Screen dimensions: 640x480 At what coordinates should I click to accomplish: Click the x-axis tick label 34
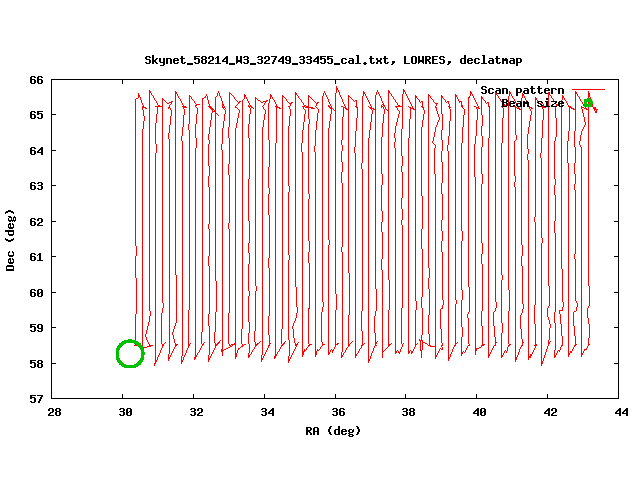coord(267,412)
